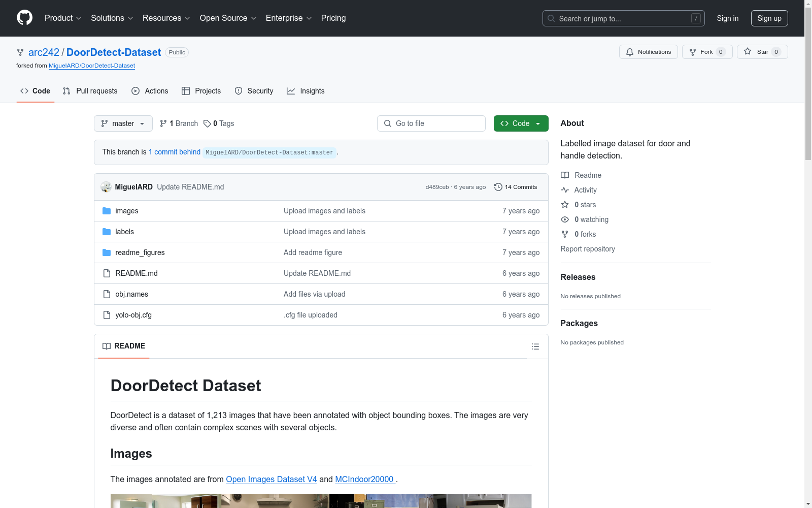Viewport: 812px width, 508px height.
Task: Click the README.md file icon
Action: click(107, 273)
